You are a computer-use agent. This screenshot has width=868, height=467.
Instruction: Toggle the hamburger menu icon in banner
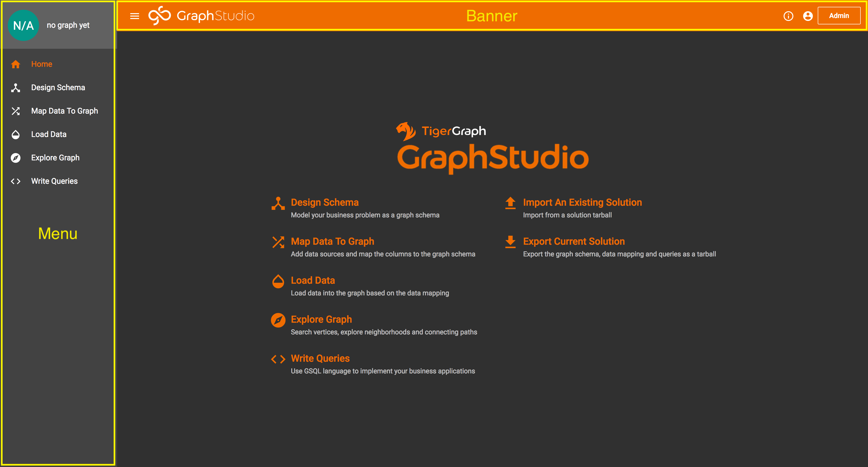pos(134,16)
